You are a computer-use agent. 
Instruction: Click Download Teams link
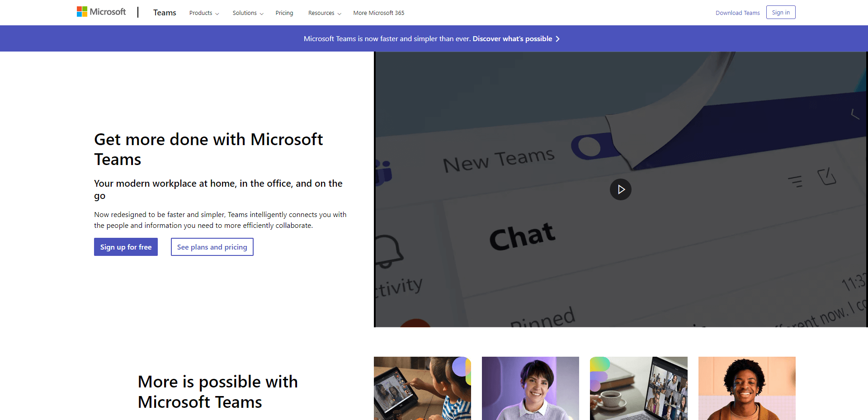pyautogui.click(x=737, y=13)
